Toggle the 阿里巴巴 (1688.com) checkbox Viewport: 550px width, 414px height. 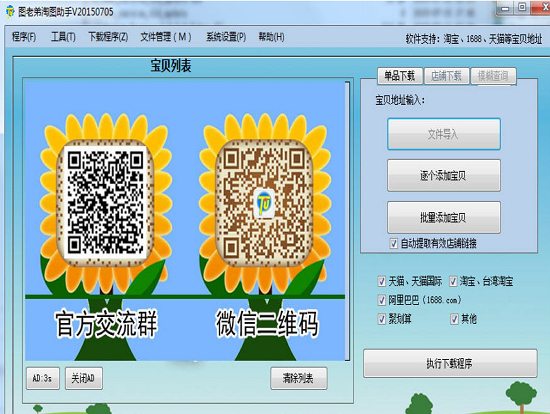[x=382, y=300]
